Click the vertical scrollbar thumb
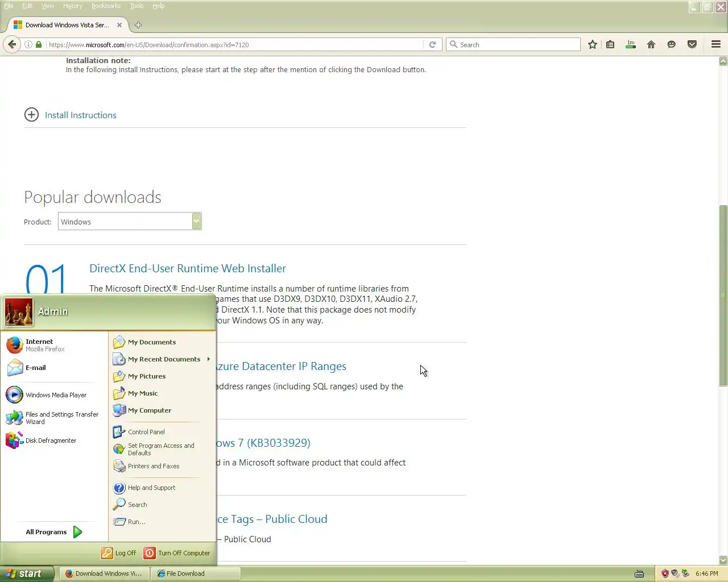The image size is (728, 582). (723, 296)
